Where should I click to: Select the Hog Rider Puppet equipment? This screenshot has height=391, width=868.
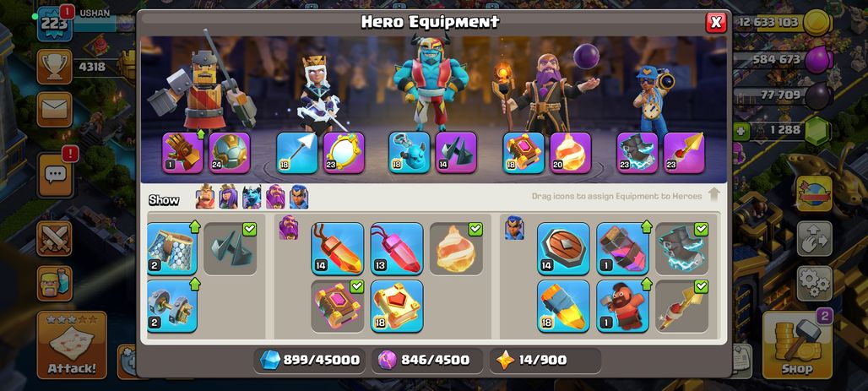click(x=623, y=306)
